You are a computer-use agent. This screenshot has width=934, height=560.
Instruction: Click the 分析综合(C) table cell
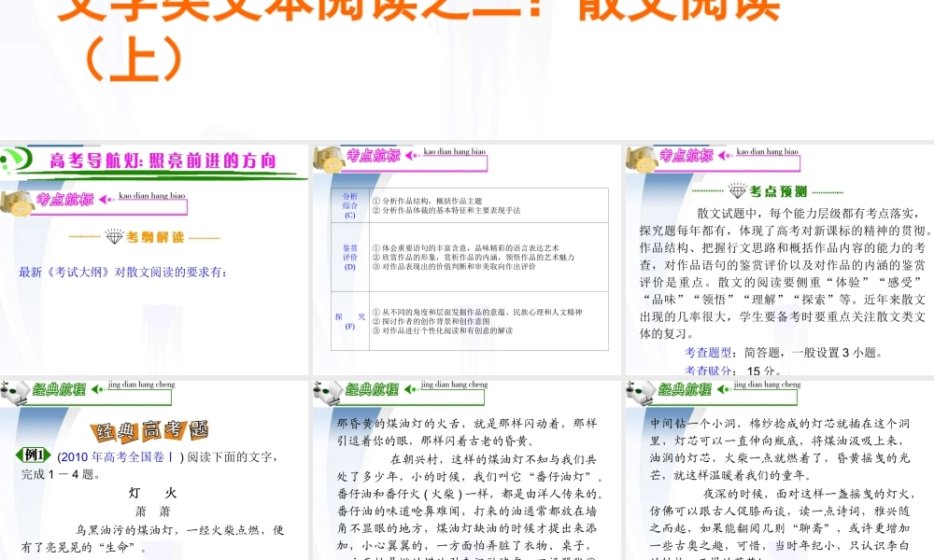pos(350,205)
